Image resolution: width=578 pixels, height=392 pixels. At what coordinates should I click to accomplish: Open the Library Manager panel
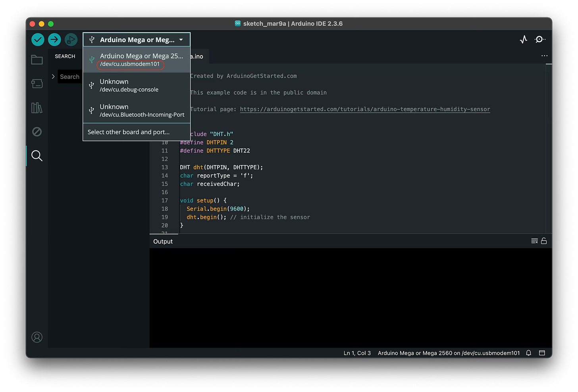37,108
